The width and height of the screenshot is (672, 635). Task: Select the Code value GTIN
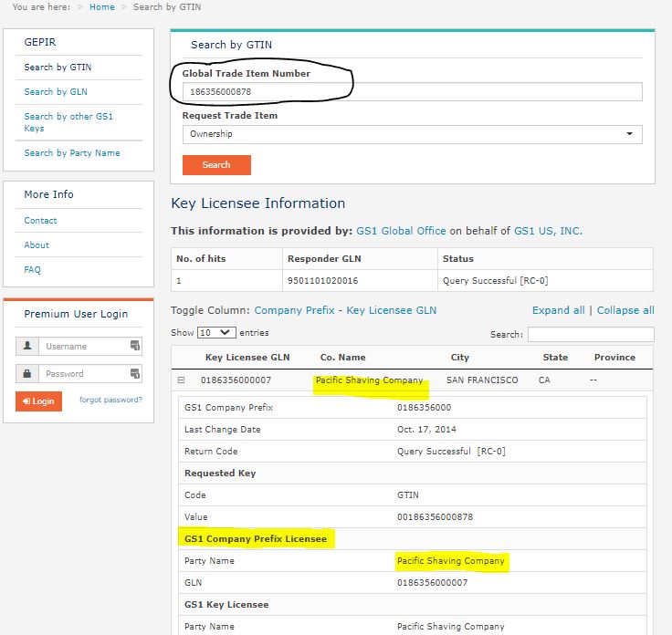pyautogui.click(x=408, y=495)
